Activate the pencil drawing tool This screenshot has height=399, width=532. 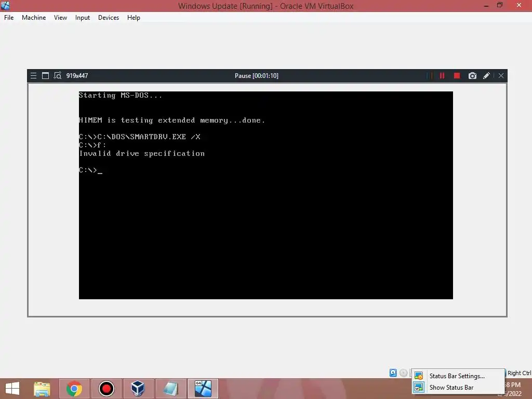(486, 76)
